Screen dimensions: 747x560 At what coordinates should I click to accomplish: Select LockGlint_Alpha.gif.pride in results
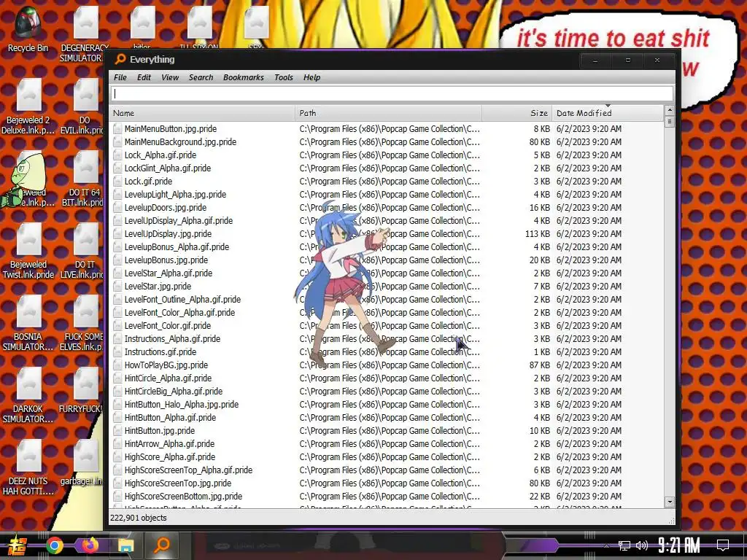(x=167, y=168)
